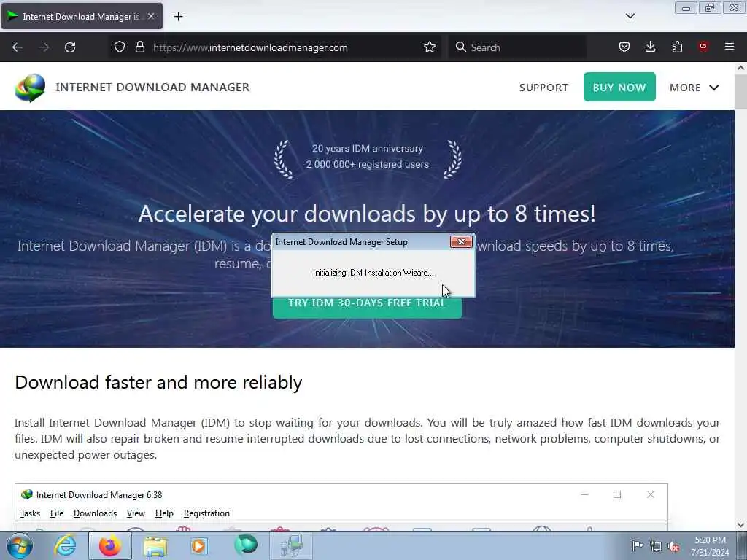Click the Download faster and more reliably heading

(158, 382)
